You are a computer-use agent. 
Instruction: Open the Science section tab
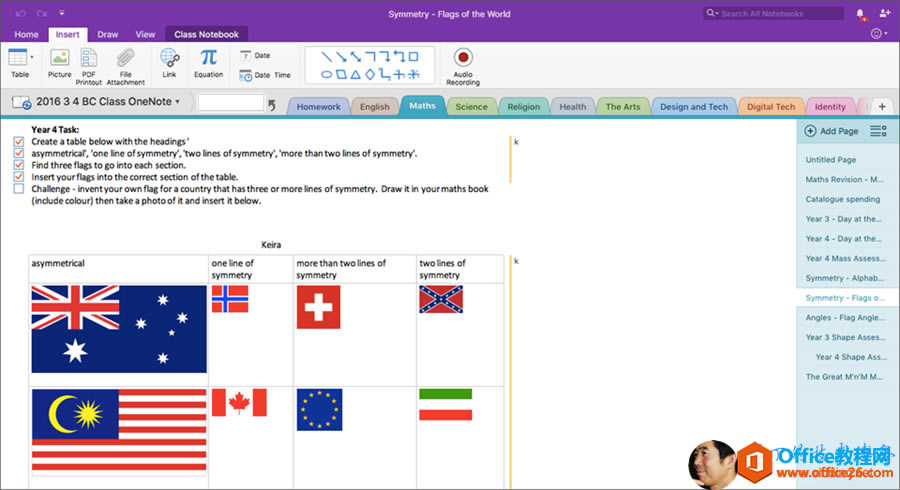pyautogui.click(x=471, y=107)
